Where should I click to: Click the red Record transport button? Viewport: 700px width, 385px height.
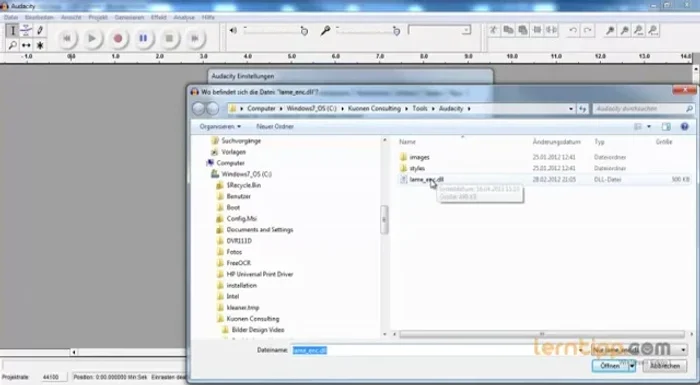[x=118, y=38]
